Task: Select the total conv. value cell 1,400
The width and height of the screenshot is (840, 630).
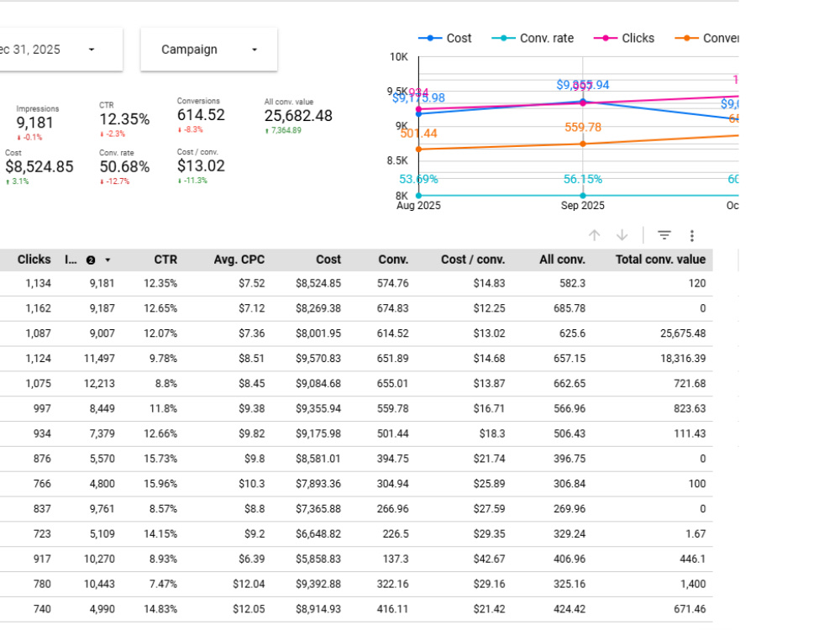Action: (x=693, y=585)
